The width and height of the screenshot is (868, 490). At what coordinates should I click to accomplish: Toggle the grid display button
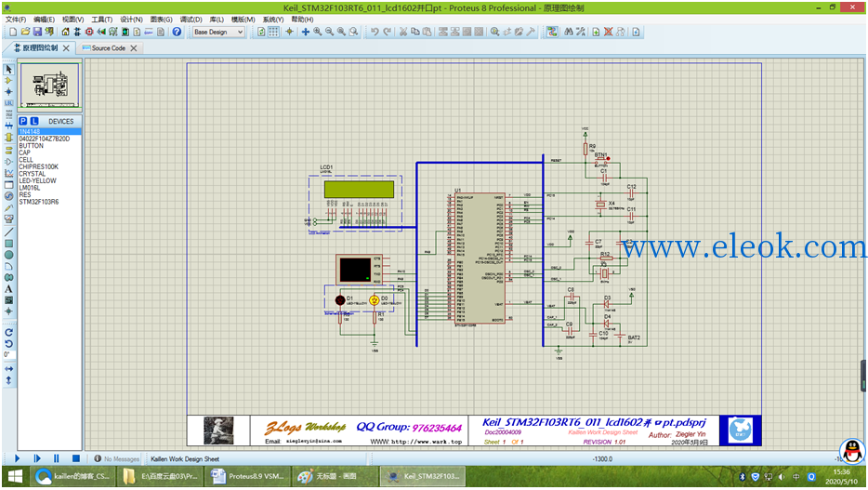[273, 32]
